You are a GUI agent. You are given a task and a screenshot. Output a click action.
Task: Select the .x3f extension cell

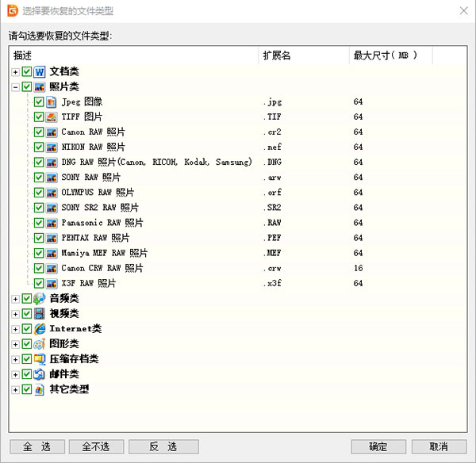coord(273,284)
